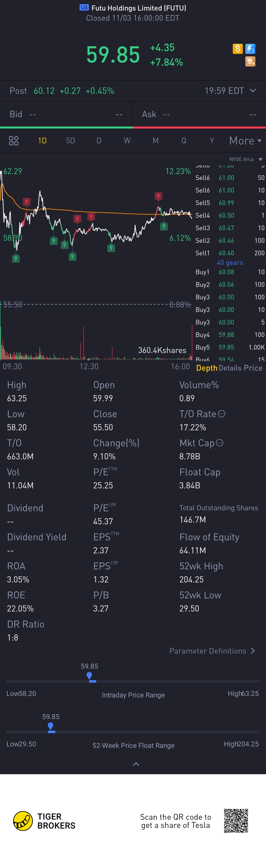Switch to the 5D chart period

(70, 141)
